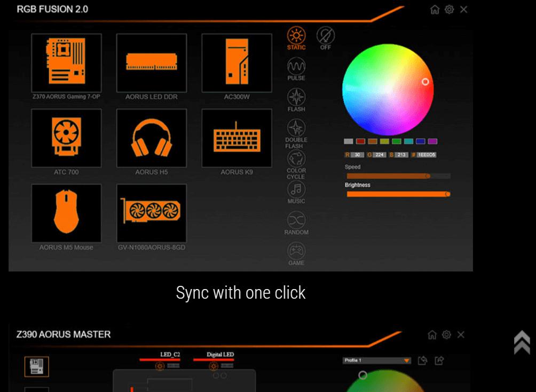
Task: Choose the Game lighting mode
Action: coord(296,254)
